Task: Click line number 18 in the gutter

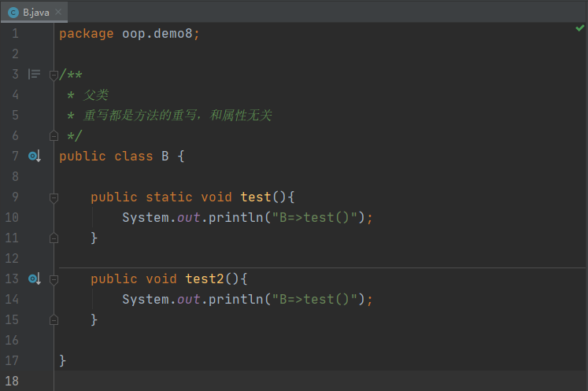Action: point(12,381)
